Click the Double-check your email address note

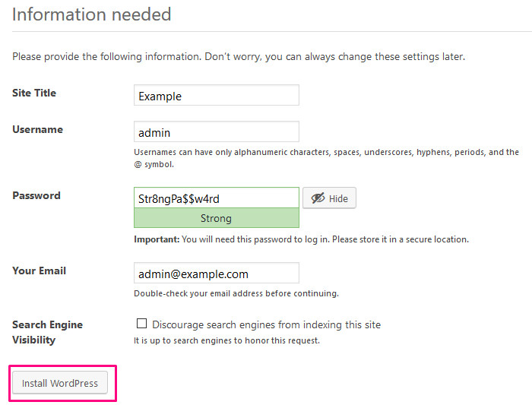point(236,293)
